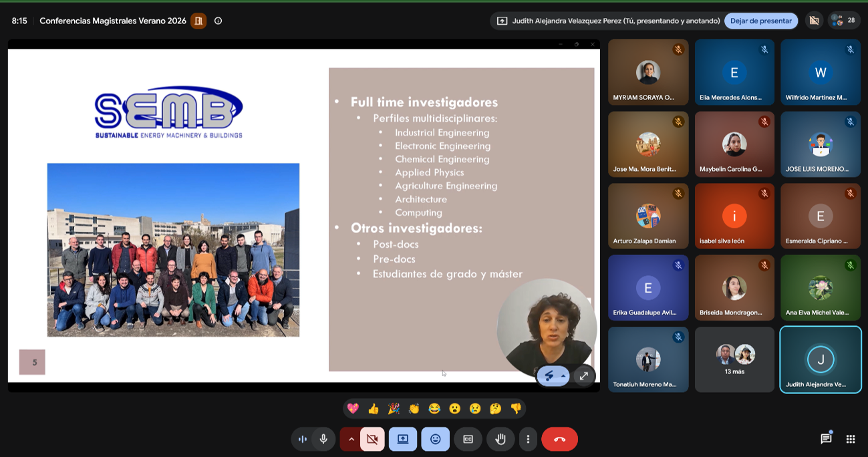Click the presenter's circular webcam bubble
Image resolution: width=868 pixels, height=457 pixels.
(x=547, y=329)
